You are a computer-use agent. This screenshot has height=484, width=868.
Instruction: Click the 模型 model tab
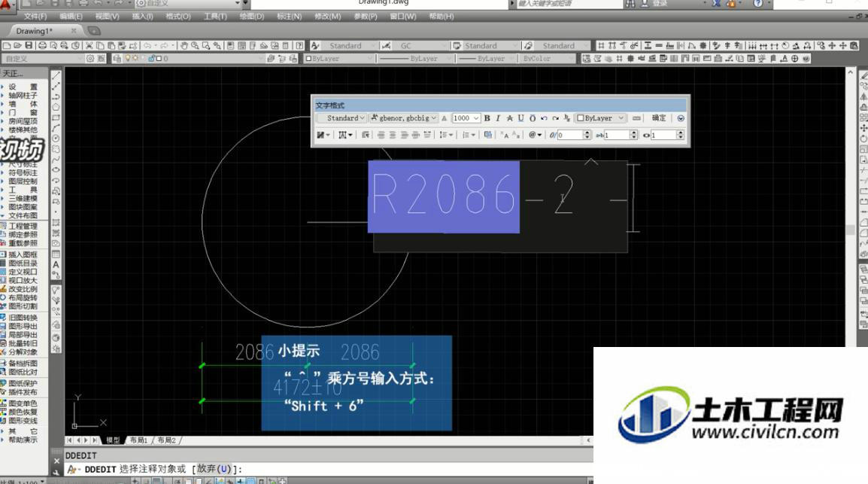tap(113, 440)
